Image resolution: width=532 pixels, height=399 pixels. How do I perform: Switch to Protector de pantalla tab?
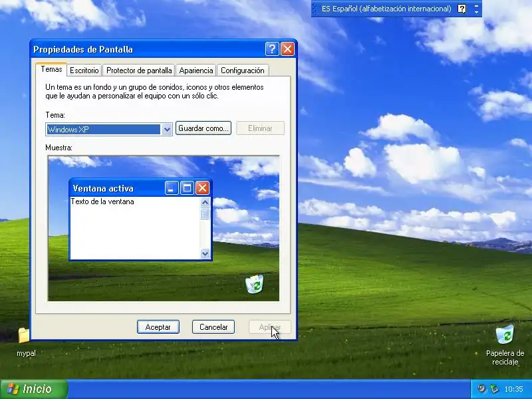pyautogui.click(x=139, y=70)
